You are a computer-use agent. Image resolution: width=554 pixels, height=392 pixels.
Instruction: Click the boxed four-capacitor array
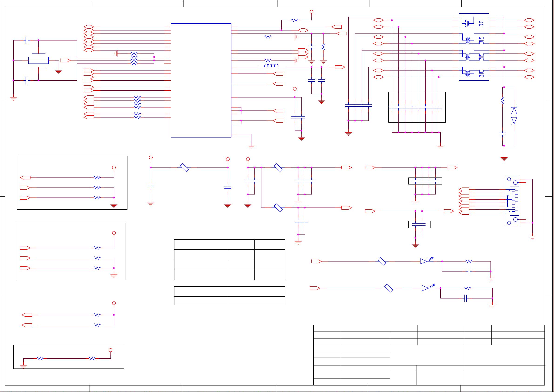point(425,181)
